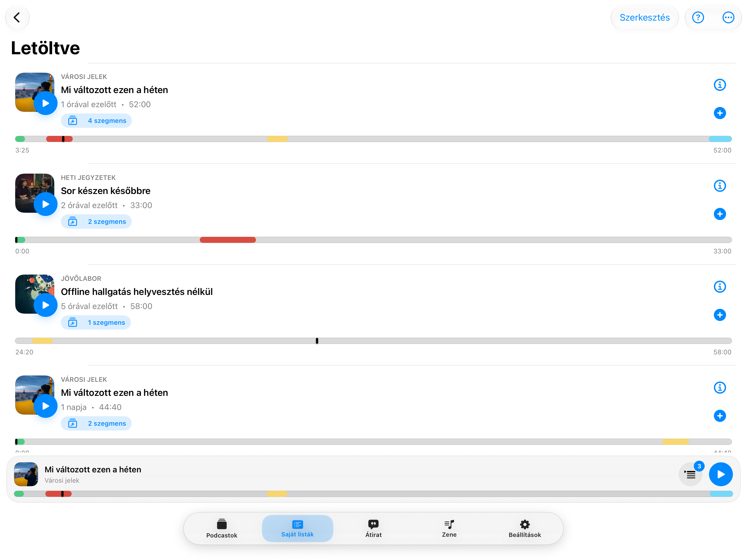Click the yellow segment on the mini player bar
This screenshot has width=747, height=560.
pyautogui.click(x=277, y=494)
